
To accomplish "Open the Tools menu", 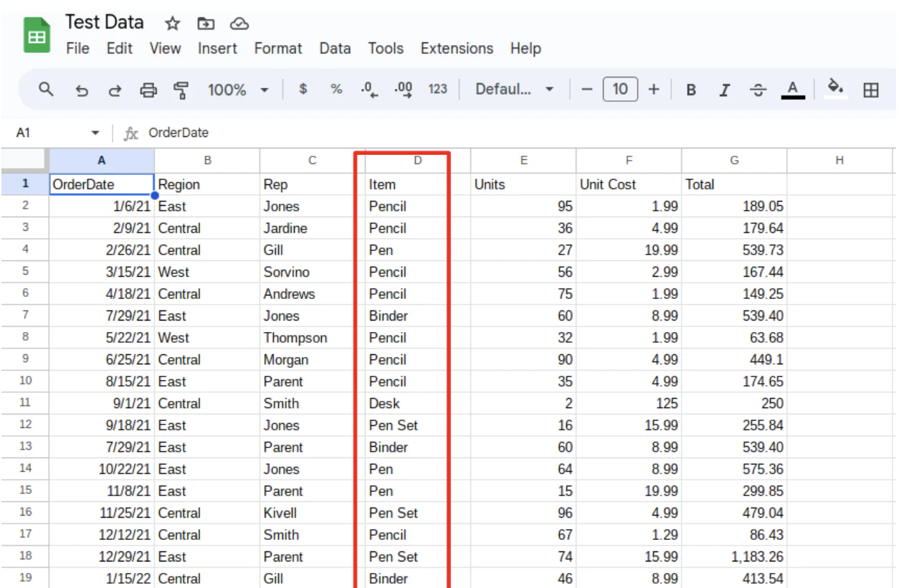I will pyautogui.click(x=386, y=49).
